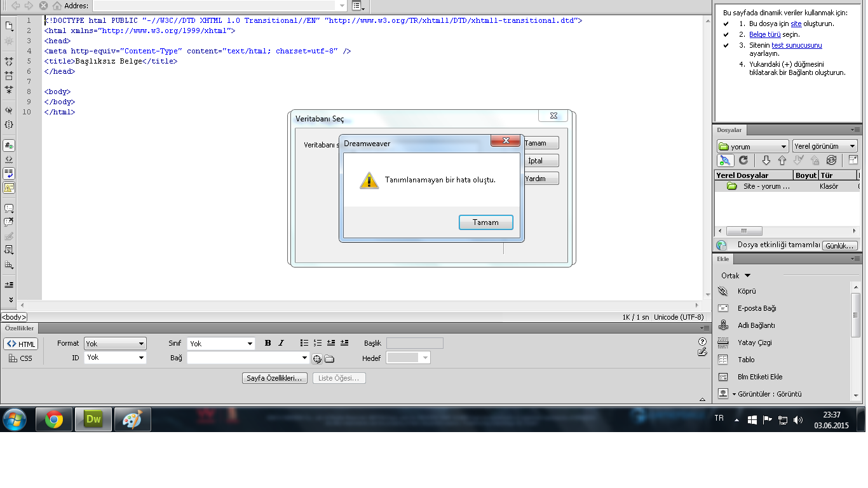Toggle italic formatting in Properties
Screen dimensions: 868x488
[281, 343]
